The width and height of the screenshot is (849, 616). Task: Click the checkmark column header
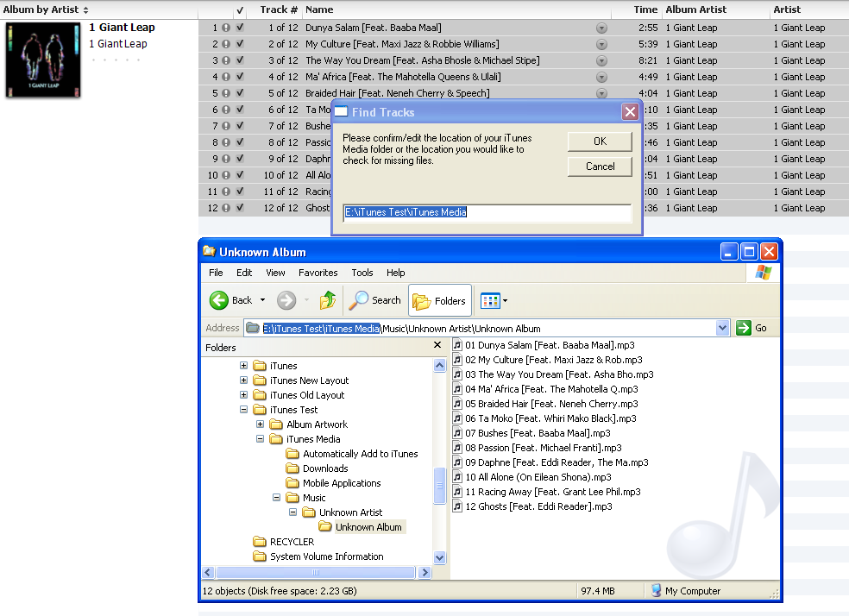[240, 9]
